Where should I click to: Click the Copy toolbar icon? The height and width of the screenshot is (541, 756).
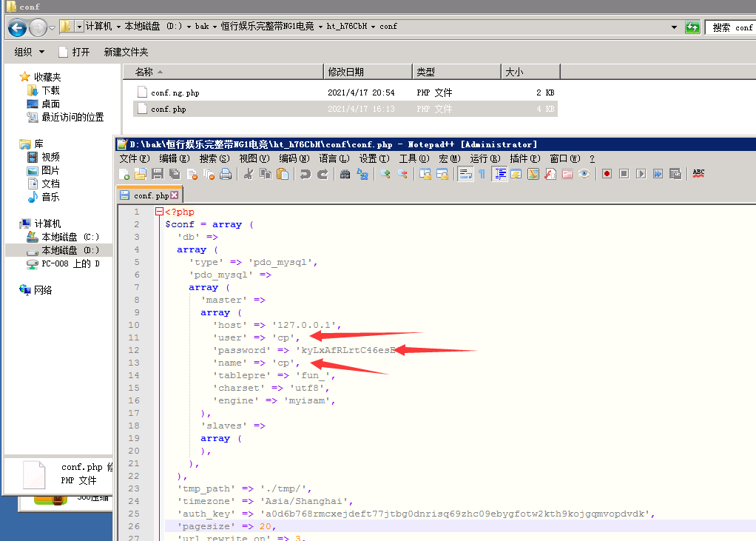click(265, 174)
